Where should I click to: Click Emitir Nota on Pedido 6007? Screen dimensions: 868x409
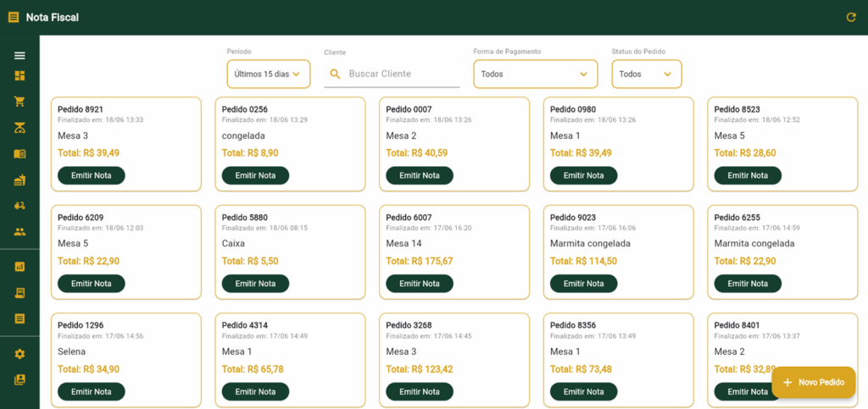coord(420,284)
